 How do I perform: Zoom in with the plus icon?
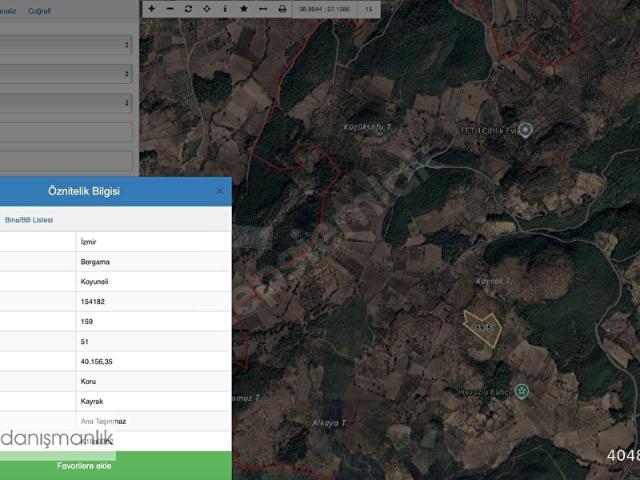[151, 9]
